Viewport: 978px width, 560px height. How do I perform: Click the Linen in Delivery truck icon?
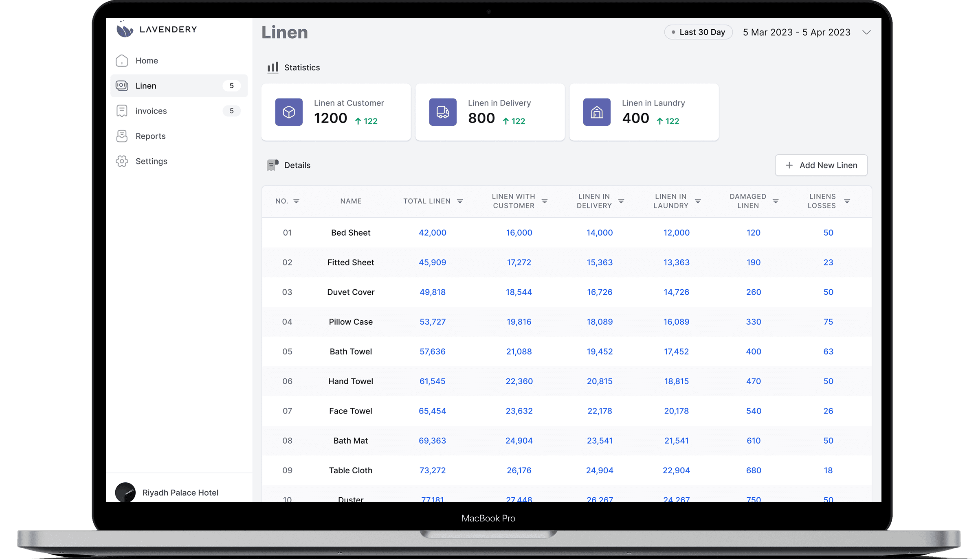pos(443,112)
